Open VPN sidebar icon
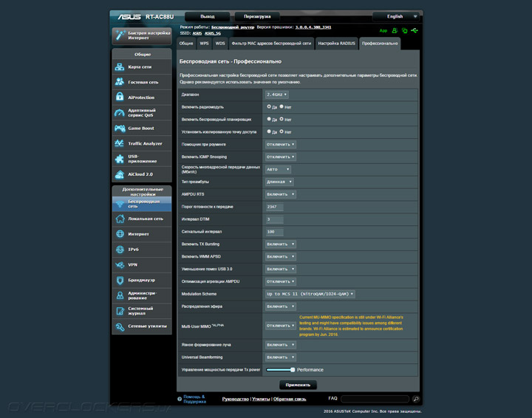The height and width of the screenshot is (418, 532). pyautogui.click(x=120, y=265)
